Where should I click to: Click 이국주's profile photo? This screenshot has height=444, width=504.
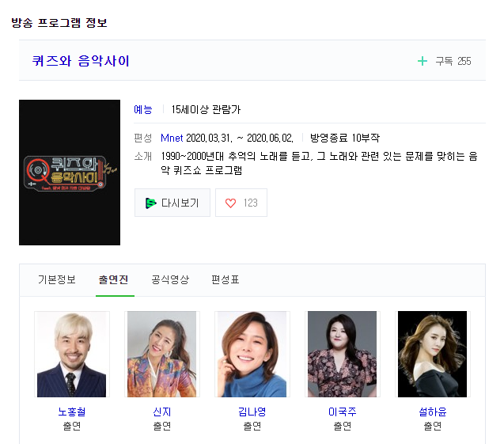(x=342, y=354)
